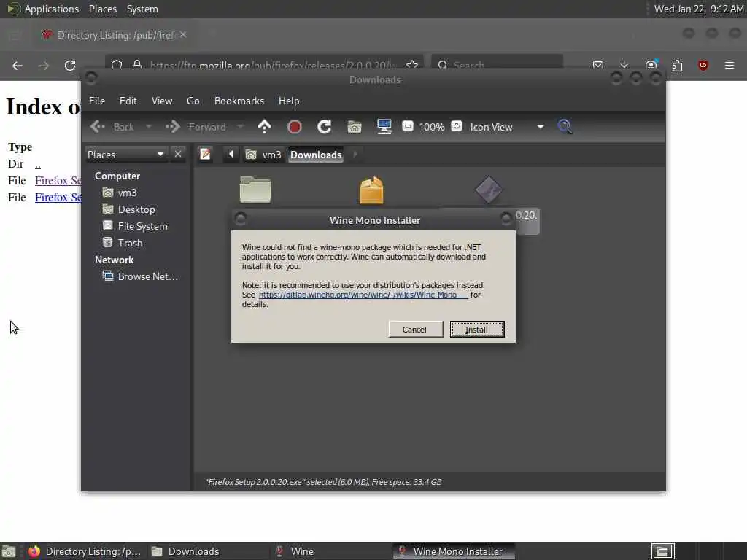Image resolution: width=747 pixels, height=560 pixels.
Task: Open the gitlab.winehq.org Wine-Mono wiki link
Action: click(x=363, y=295)
